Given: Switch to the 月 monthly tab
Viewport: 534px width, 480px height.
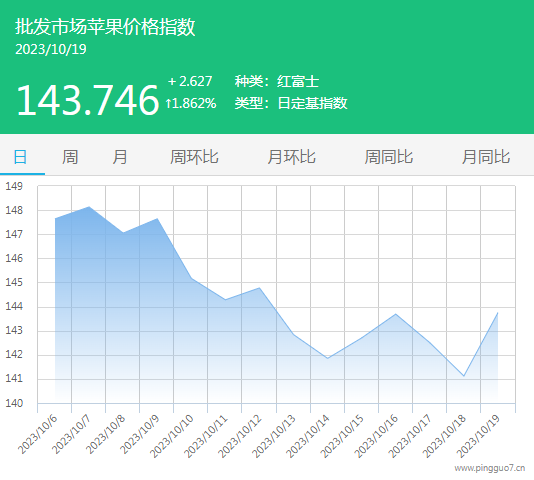Looking at the screenshot, I should coord(120,157).
